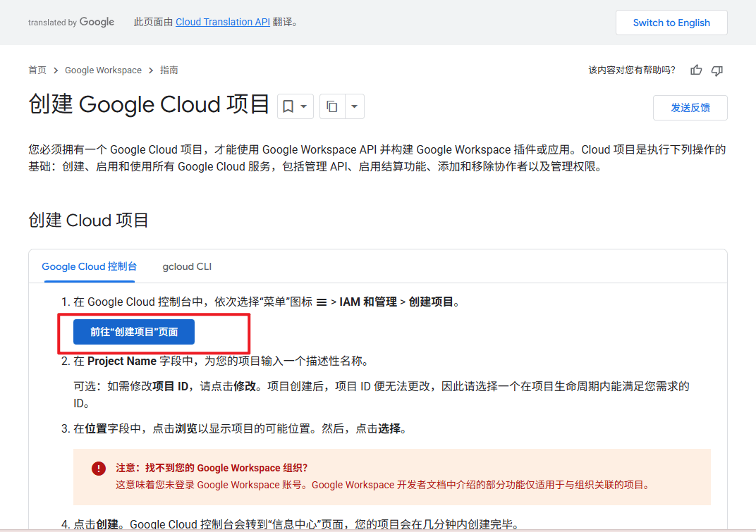Open the Google Workspace breadcrumb link
This screenshot has width=756, height=532.
click(103, 70)
